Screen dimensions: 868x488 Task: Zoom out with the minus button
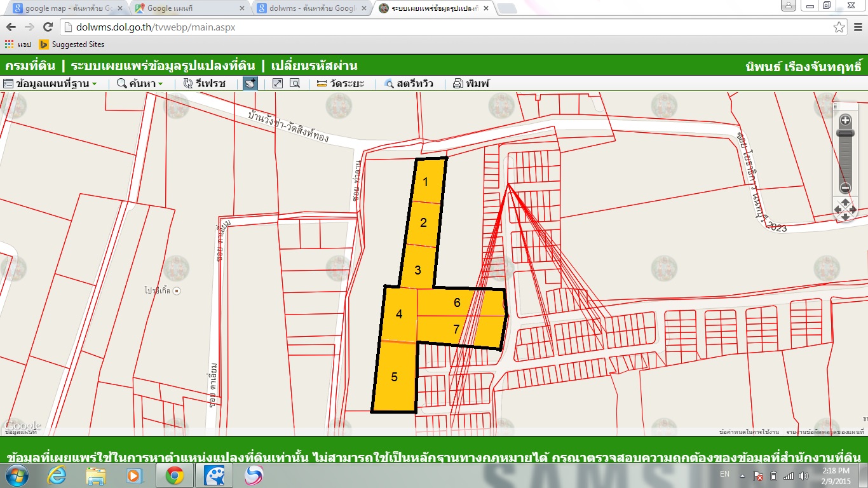click(x=845, y=187)
